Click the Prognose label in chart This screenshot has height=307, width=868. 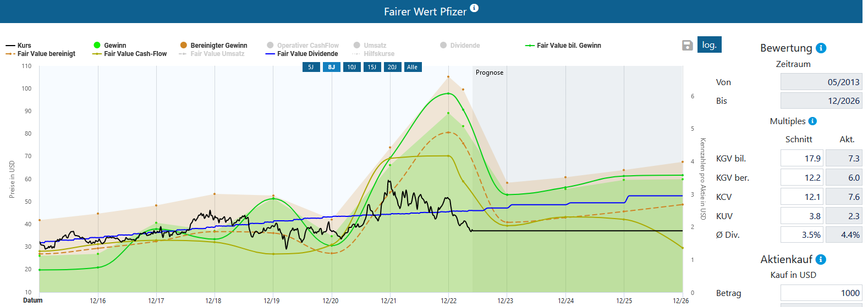click(490, 72)
